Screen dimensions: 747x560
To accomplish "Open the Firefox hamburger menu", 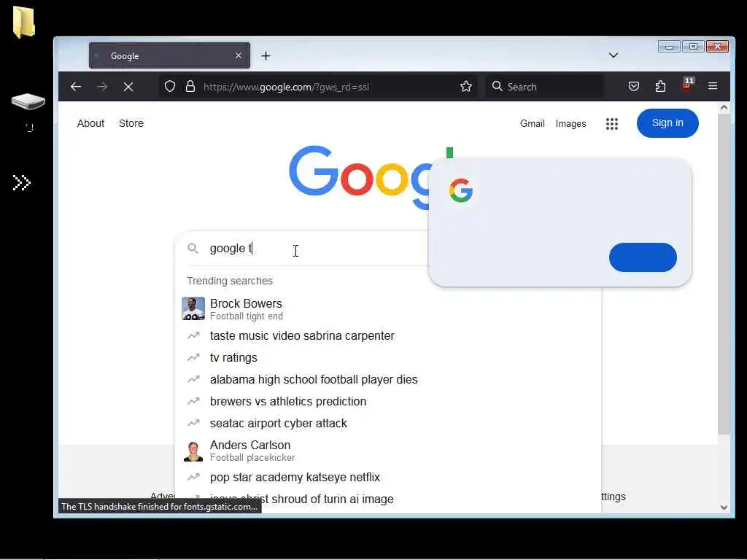I will (713, 86).
